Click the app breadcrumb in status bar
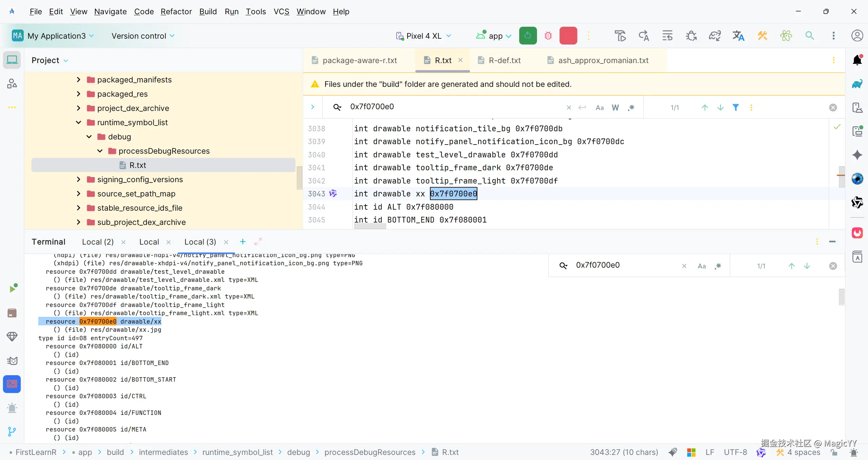The height and width of the screenshot is (460, 868). (x=85, y=452)
